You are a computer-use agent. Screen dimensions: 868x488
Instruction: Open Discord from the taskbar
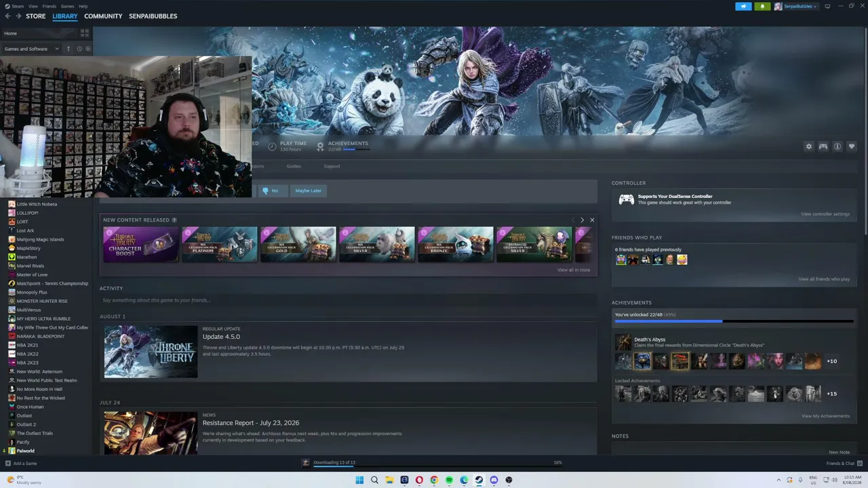point(494,480)
